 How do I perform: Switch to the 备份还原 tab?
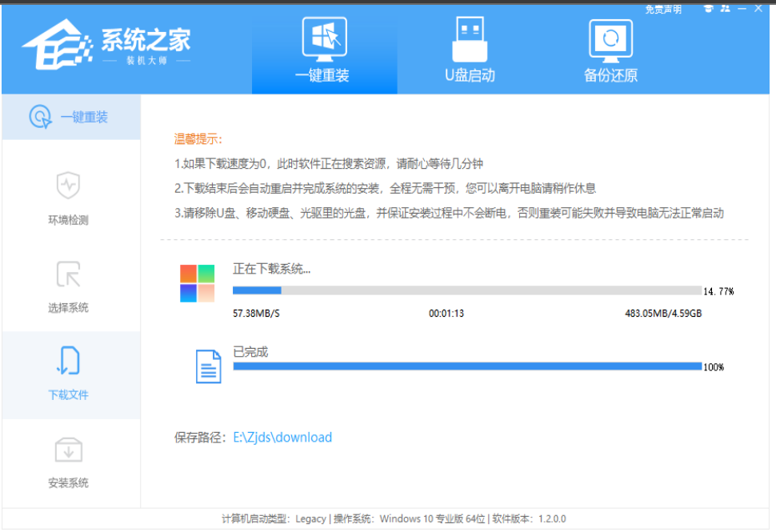coord(610,50)
